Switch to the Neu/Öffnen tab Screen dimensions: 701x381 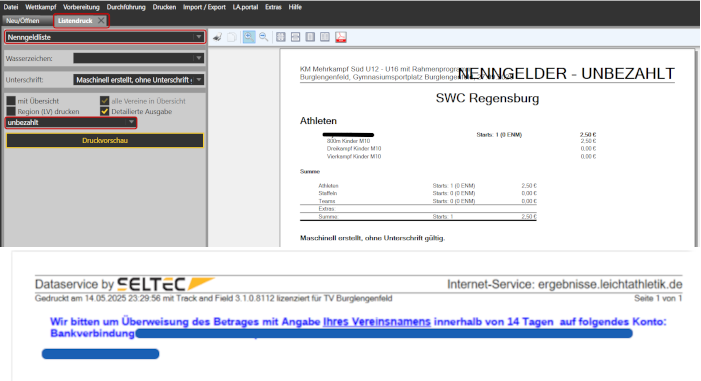tap(23, 21)
